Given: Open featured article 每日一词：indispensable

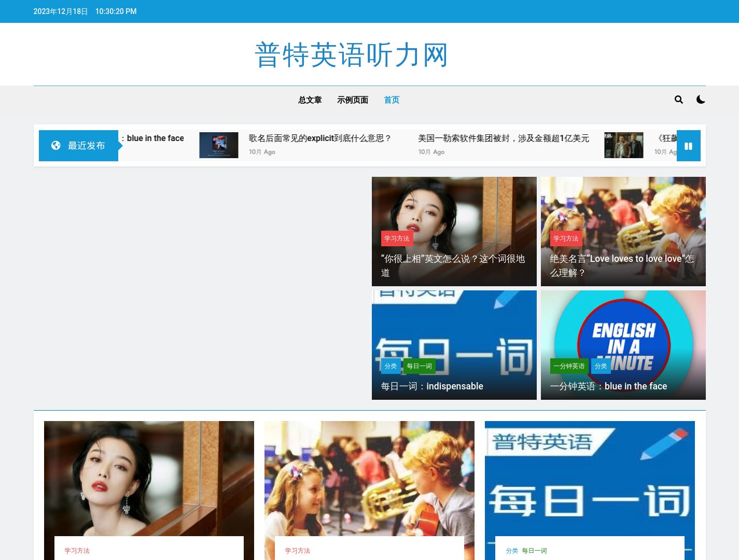Looking at the screenshot, I should [432, 386].
